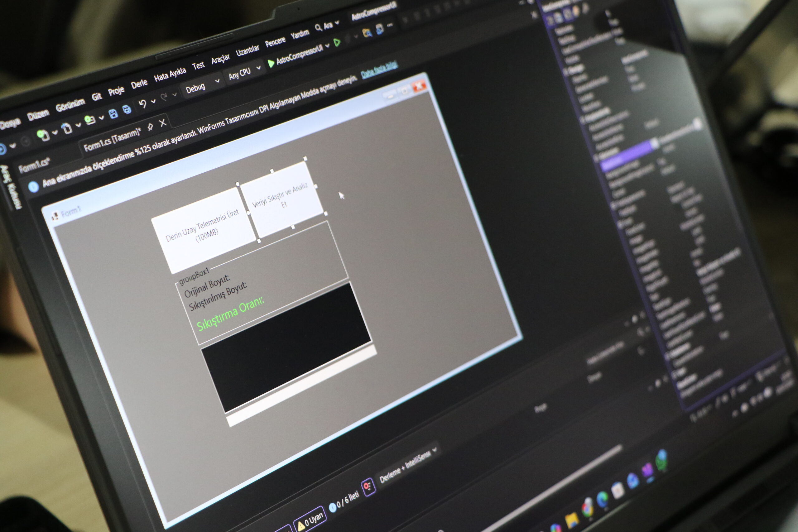Click Start Without Debugging outlined play icon
Viewport: 798px width, 532px height.
tap(337, 42)
